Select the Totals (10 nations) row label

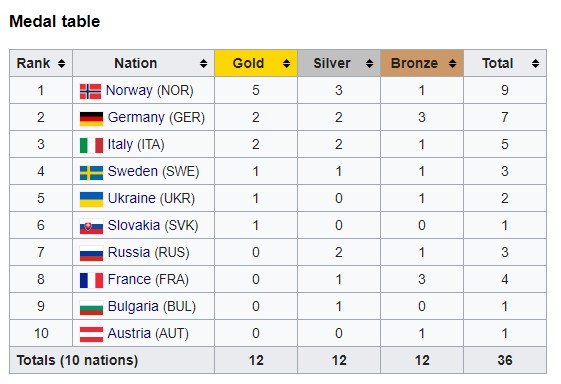(x=77, y=360)
